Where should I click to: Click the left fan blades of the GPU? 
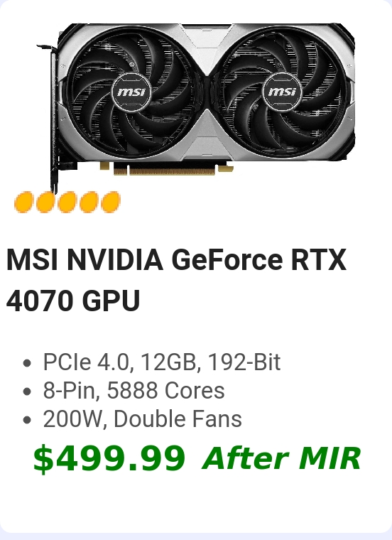pos(131,92)
